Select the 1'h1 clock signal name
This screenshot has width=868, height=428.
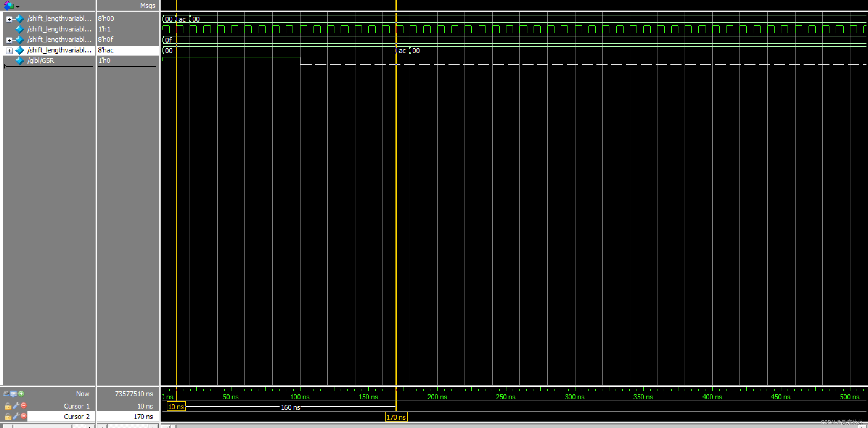(59, 29)
